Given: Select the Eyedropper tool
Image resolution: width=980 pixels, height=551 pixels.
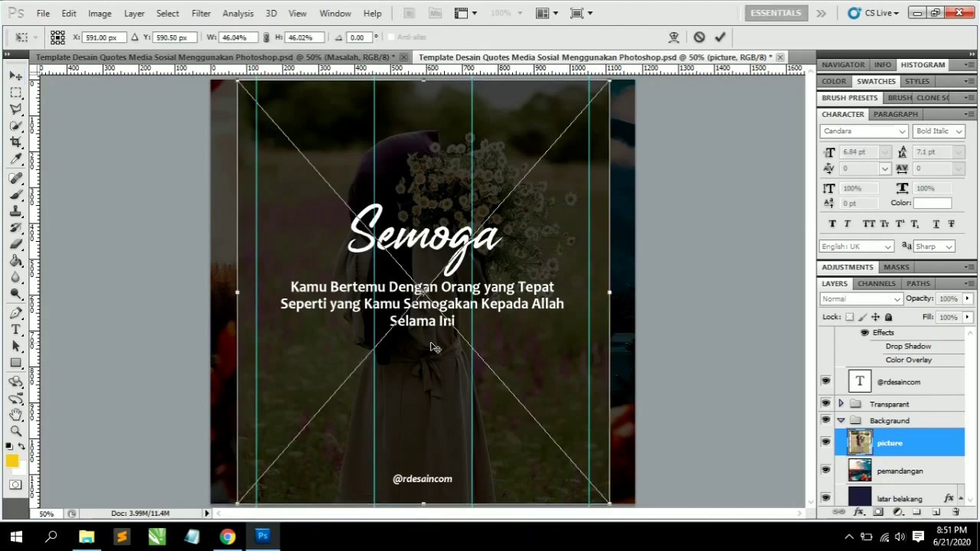Looking at the screenshot, I should click(x=15, y=159).
